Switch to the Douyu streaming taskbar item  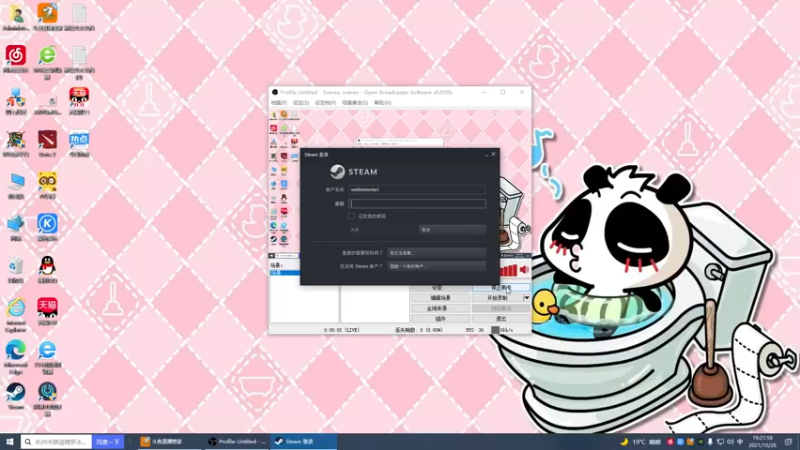[168, 442]
